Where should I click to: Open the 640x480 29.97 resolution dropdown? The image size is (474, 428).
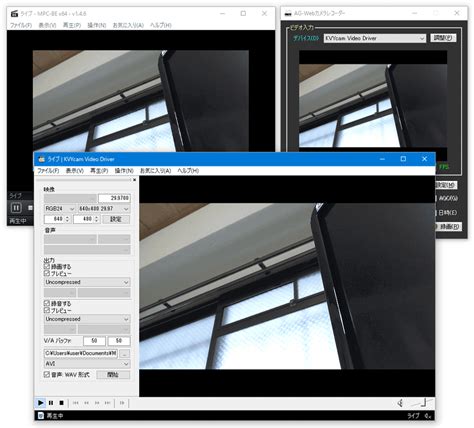[x=104, y=209]
